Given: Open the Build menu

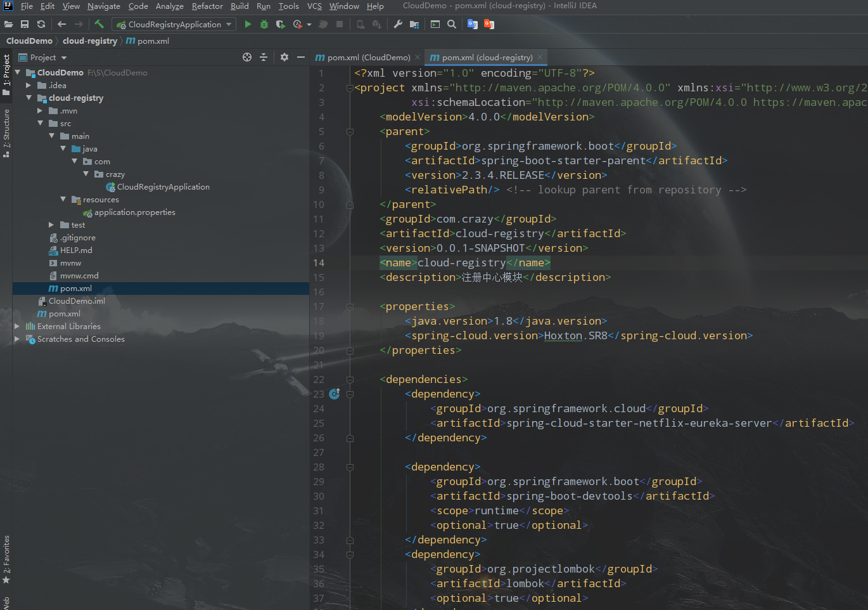Looking at the screenshot, I should (x=239, y=6).
